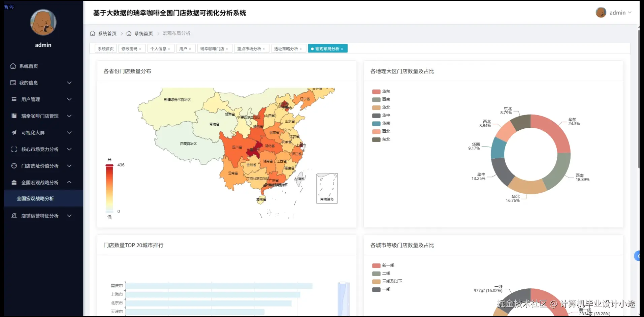This screenshot has height=317, width=644.
Task: Toggle the 二线 legend item
Action: coord(381,274)
